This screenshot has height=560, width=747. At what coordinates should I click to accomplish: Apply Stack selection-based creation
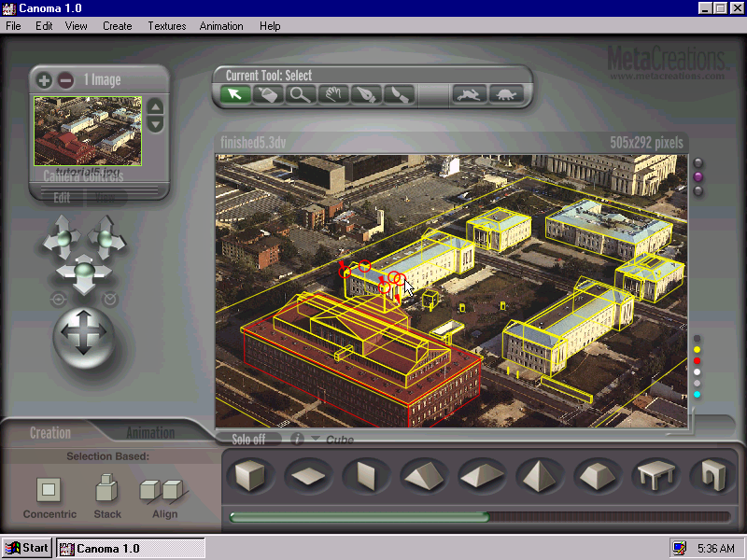pyautogui.click(x=106, y=487)
